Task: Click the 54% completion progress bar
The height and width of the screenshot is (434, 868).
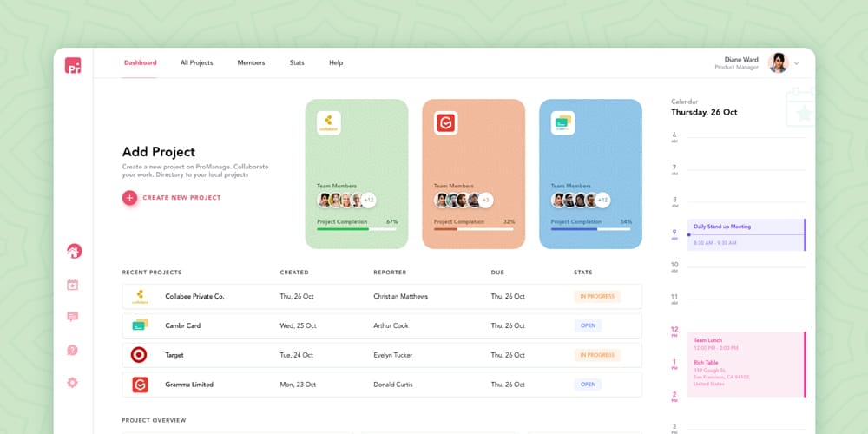Action: point(590,229)
